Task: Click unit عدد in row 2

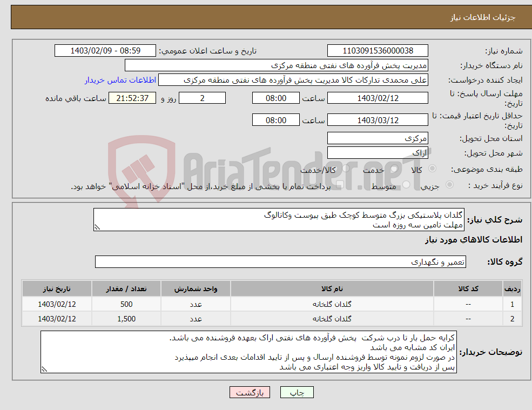Action: click(x=196, y=319)
